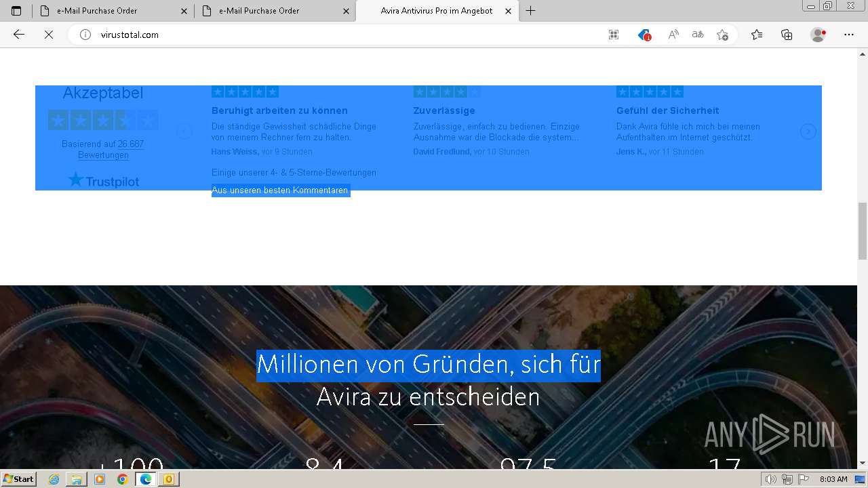This screenshot has height=488, width=868.
Task: Click 'Aus unseren besten Kommentaren' text
Action: click(280, 190)
